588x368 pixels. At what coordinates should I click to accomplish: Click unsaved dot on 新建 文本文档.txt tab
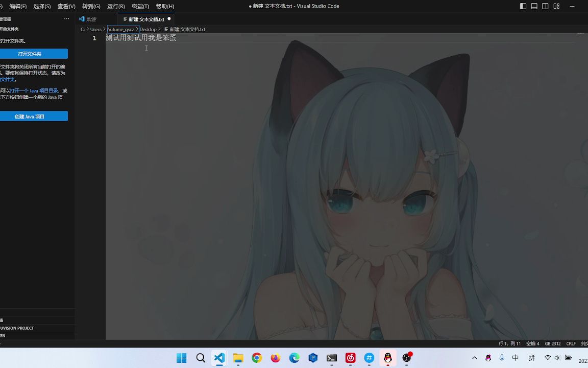[169, 19]
